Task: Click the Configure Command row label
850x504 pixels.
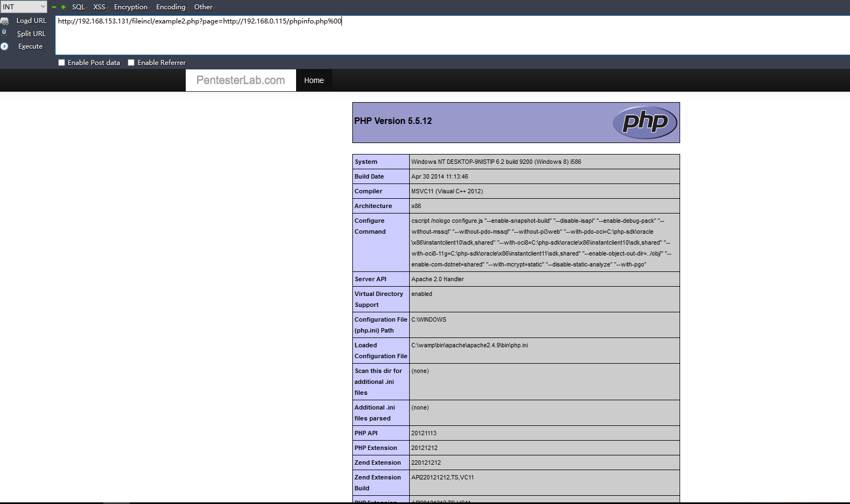Action: coord(370,226)
